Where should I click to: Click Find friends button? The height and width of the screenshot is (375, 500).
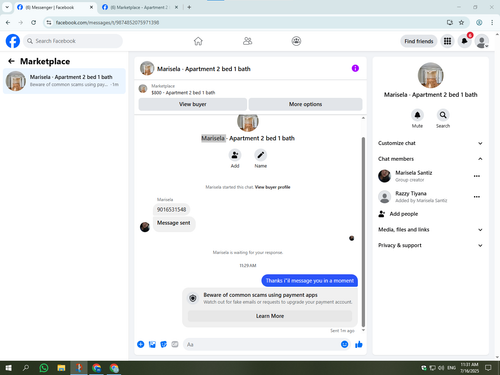point(419,41)
